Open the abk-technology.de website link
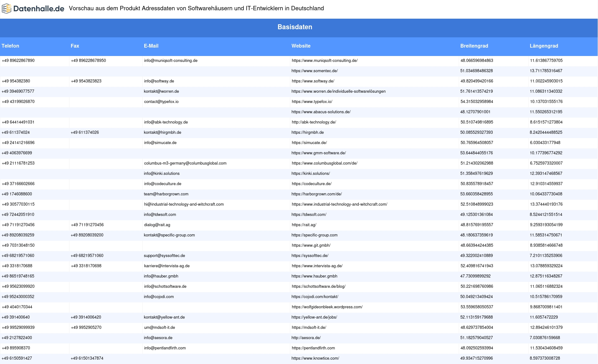 click(x=314, y=122)
